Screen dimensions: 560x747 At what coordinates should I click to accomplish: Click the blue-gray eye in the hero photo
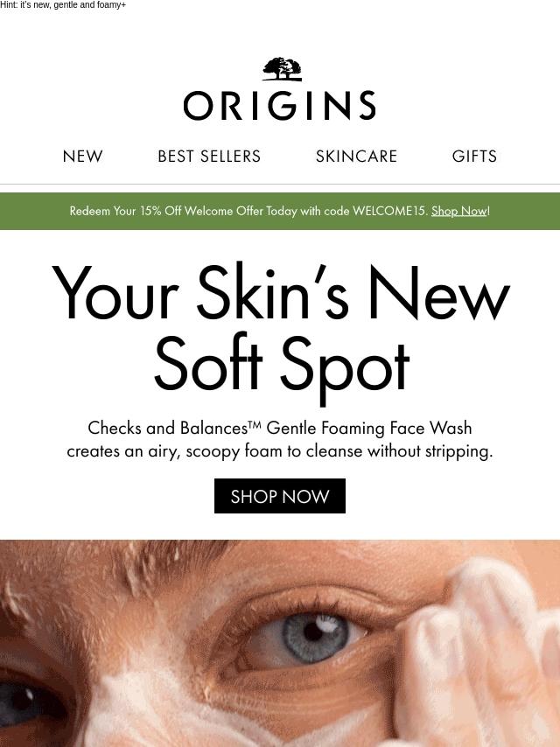pos(314,637)
